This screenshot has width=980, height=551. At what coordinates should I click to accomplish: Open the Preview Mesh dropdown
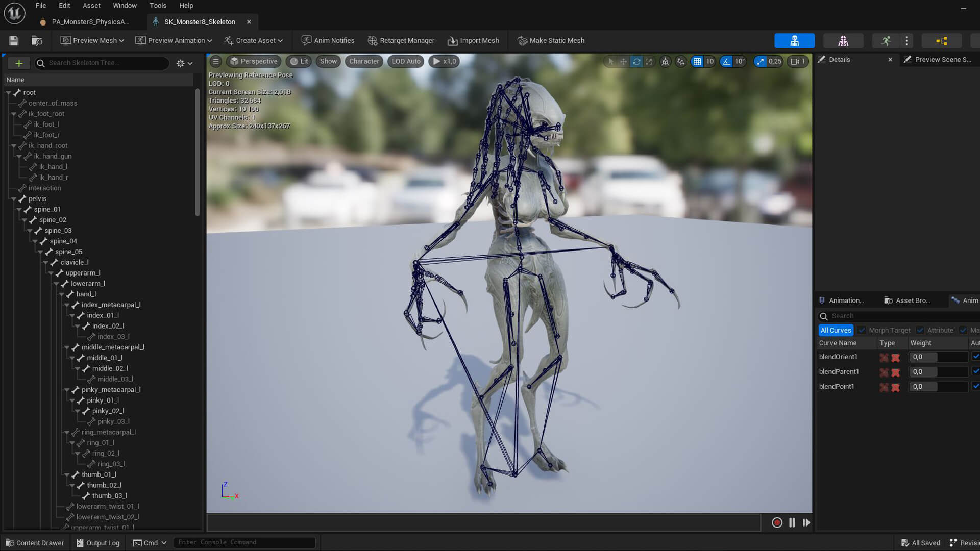point(92,40)
